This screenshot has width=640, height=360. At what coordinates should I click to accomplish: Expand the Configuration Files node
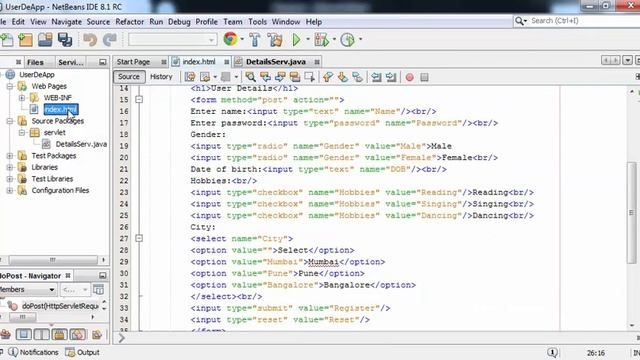click(x=10, y=191)
